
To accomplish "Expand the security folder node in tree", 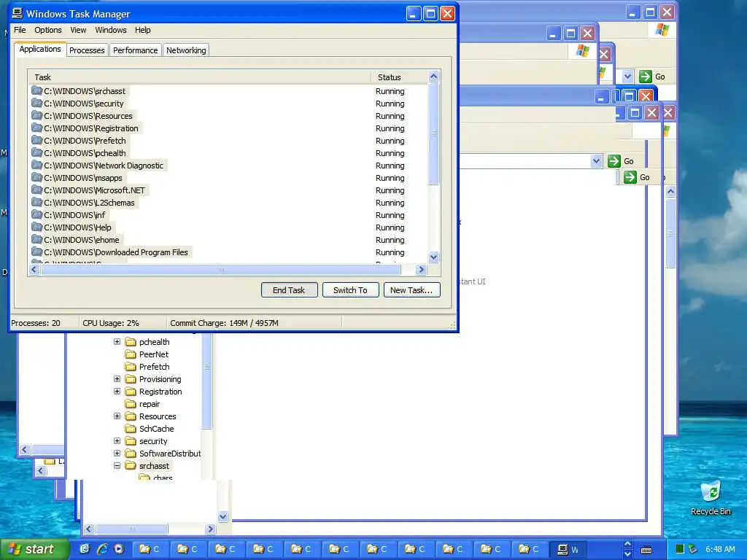I will click(117, 440).
